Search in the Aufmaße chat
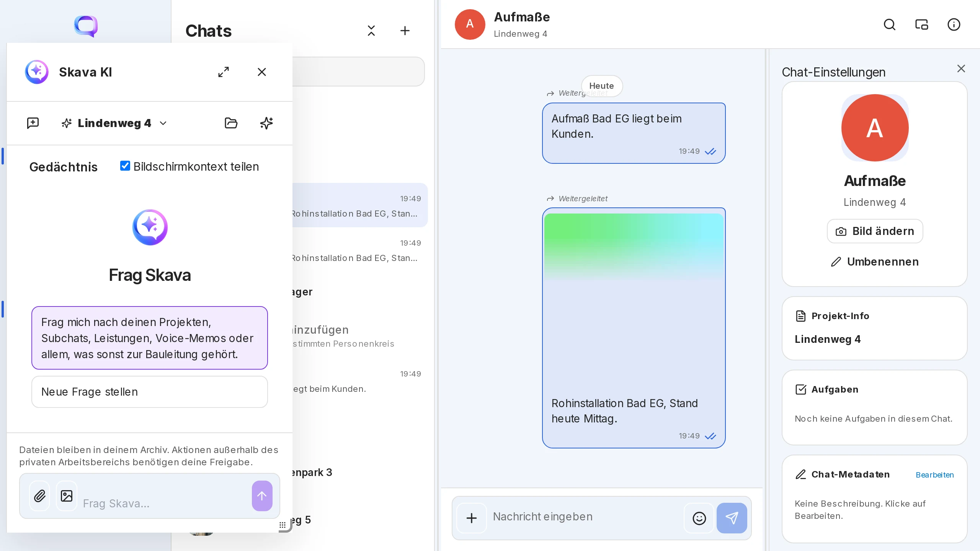The width and height of the screenshot is (980, 551). pos(890,24)
